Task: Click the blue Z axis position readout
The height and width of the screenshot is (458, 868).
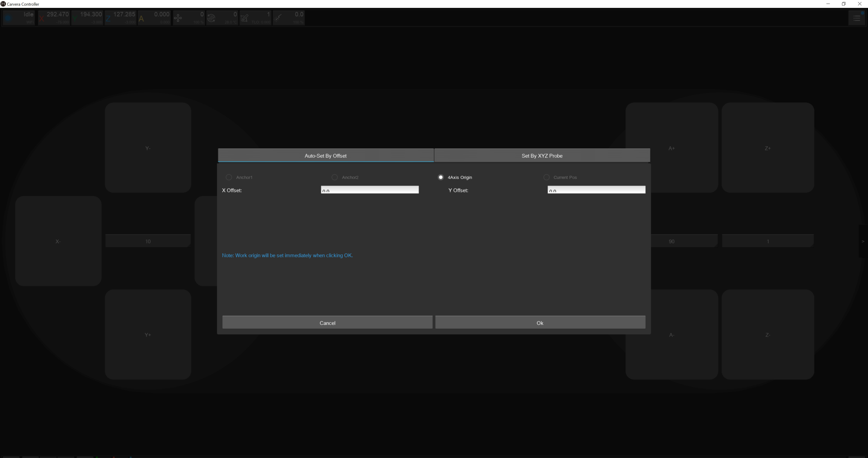Action: (121, 18)
